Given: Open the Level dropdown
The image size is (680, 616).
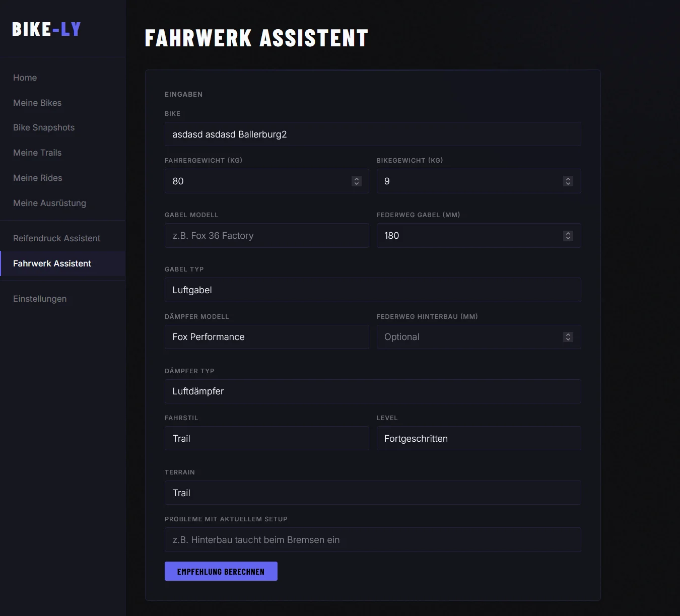Looking at the screenshot, I should click(479, 439).
